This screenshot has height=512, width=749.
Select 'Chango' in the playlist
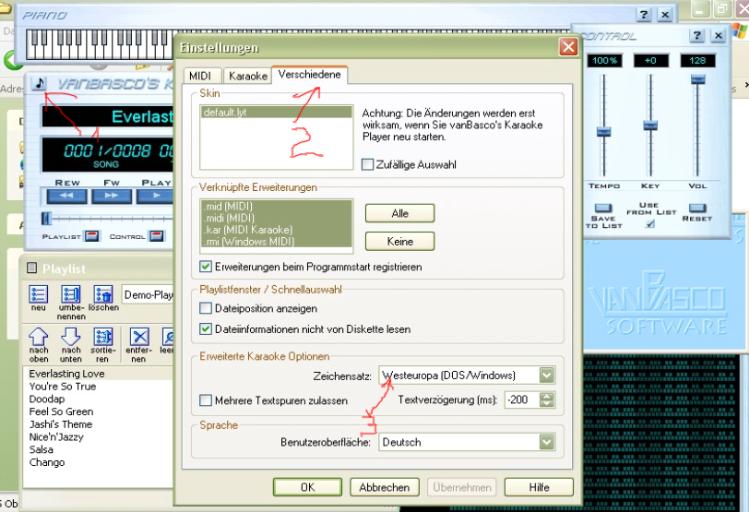[x=47, y=462]
